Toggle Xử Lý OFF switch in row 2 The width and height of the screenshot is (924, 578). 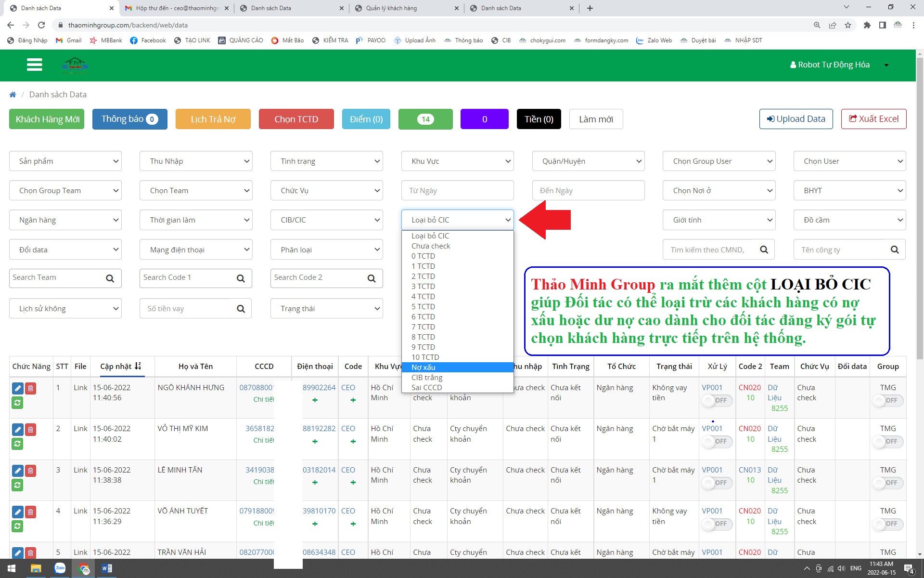tap(717, 441)
